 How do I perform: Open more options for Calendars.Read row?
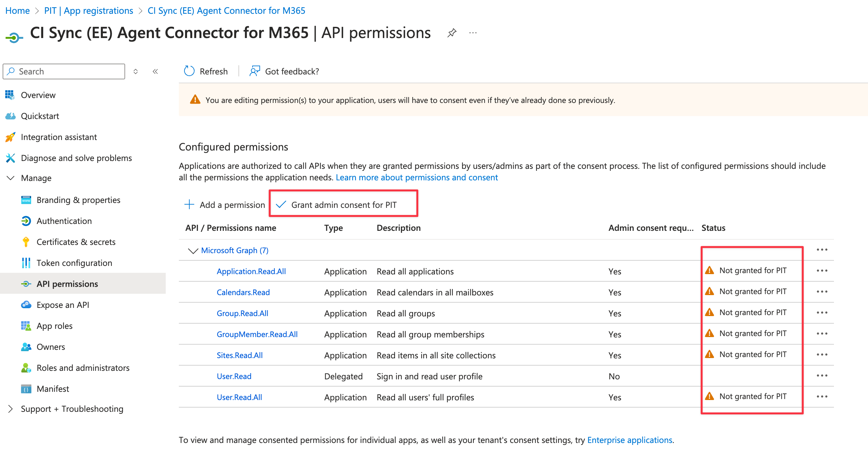822,291
